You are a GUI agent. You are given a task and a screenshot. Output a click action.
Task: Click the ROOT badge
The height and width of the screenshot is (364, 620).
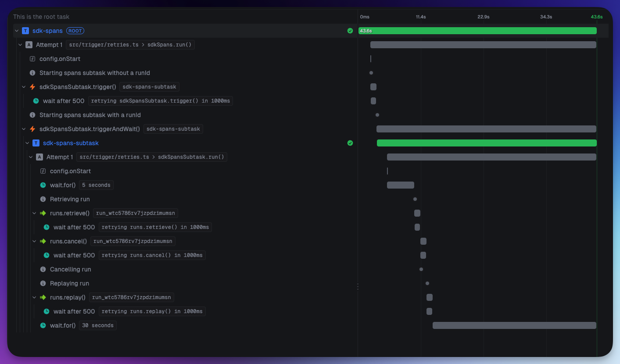pos(75,31)
